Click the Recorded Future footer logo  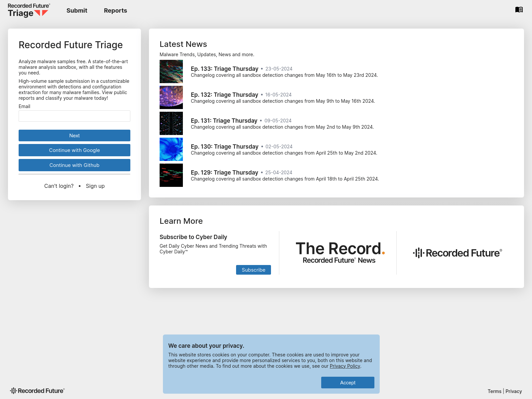(x=37, y=391)
